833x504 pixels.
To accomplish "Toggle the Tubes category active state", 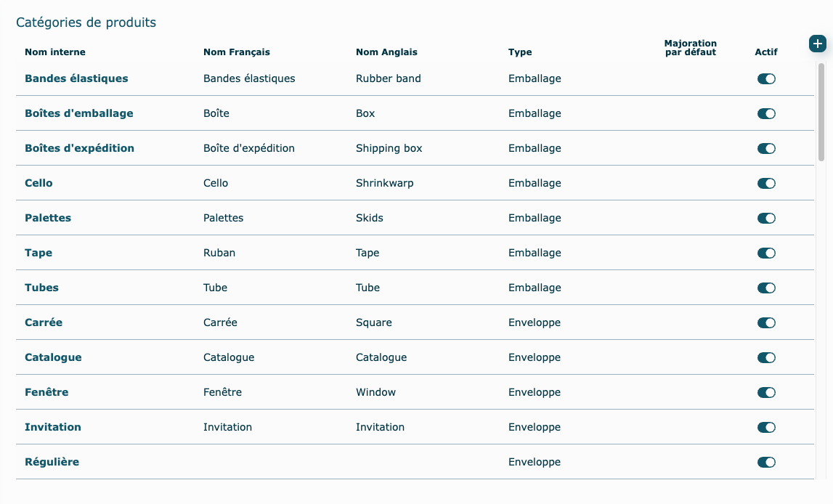I will tap(766, 288).
